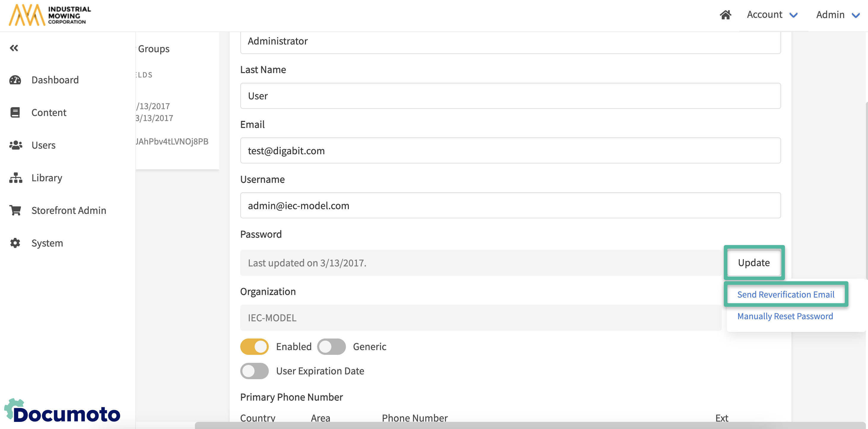Collapse sidebar with double chevron icon
The height and width of the screenshot is (429, 868).
click(14, 48)
